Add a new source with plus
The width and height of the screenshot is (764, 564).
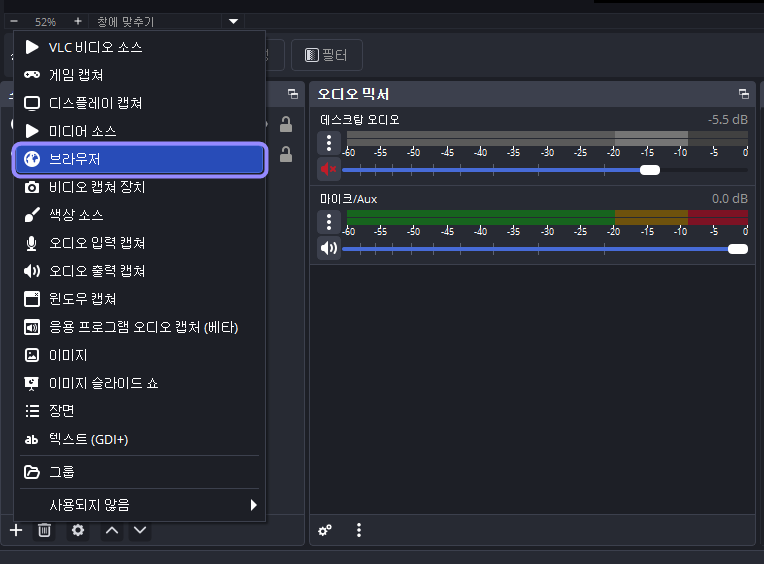[16, 530]
